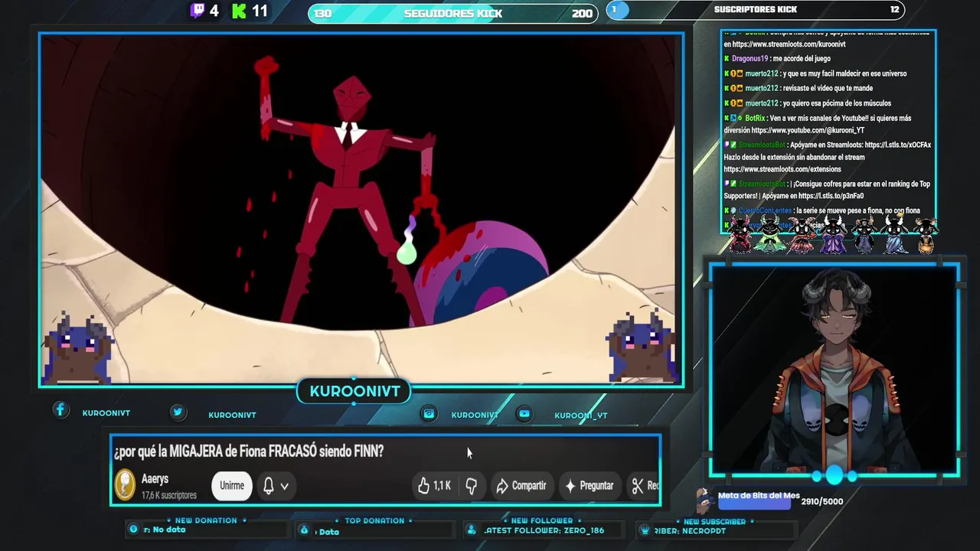Click the BotRix username in chat
This screenshot has width=980, height=551.
(755, 119)
